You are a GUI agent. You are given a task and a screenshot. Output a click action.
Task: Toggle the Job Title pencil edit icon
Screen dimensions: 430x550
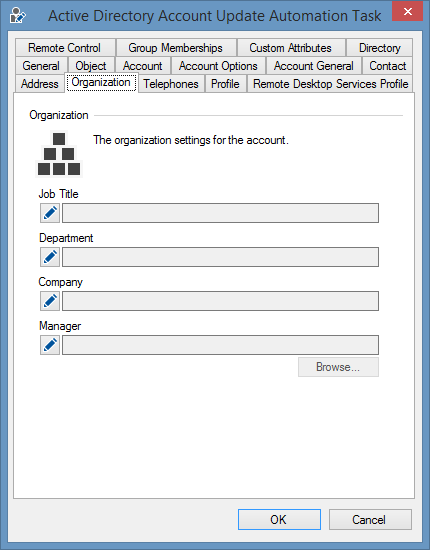tap(50, 213)
